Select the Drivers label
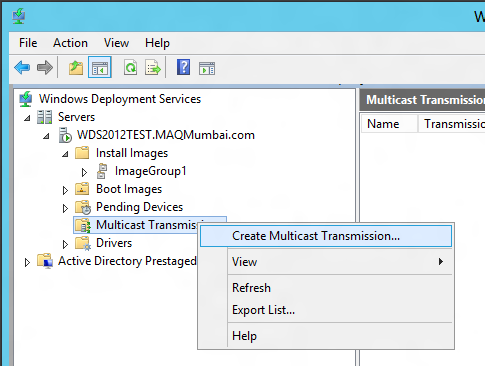Screen dimensions: 485x366 (114, 243)
